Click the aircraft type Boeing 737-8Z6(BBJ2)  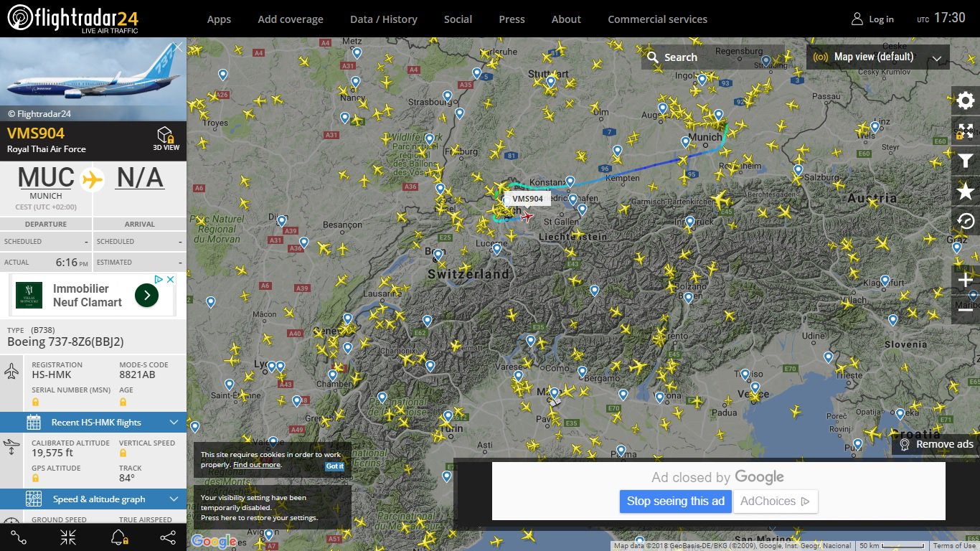65,342
